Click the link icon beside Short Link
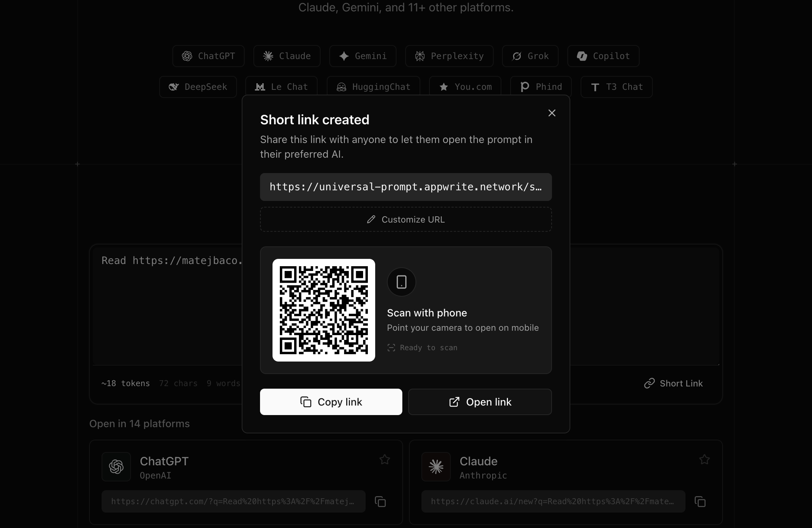Screen dimensions: 812x528 pyautogui.click(x=650, y=383)
